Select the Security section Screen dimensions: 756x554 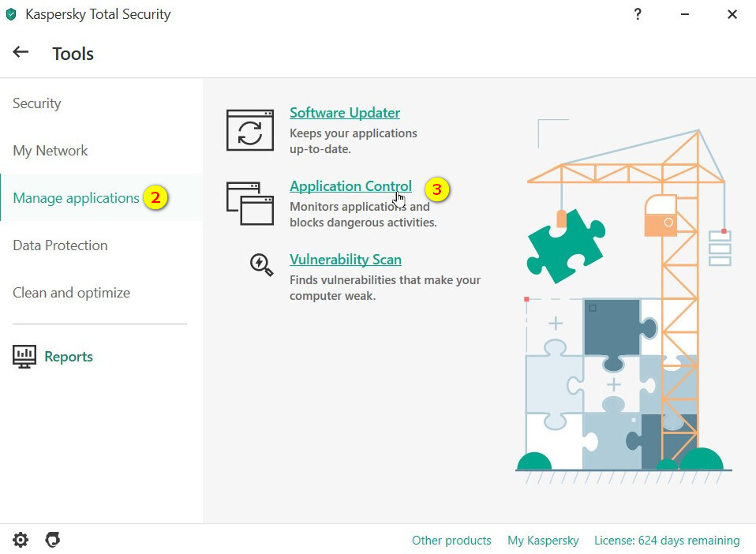coord(37,103)
